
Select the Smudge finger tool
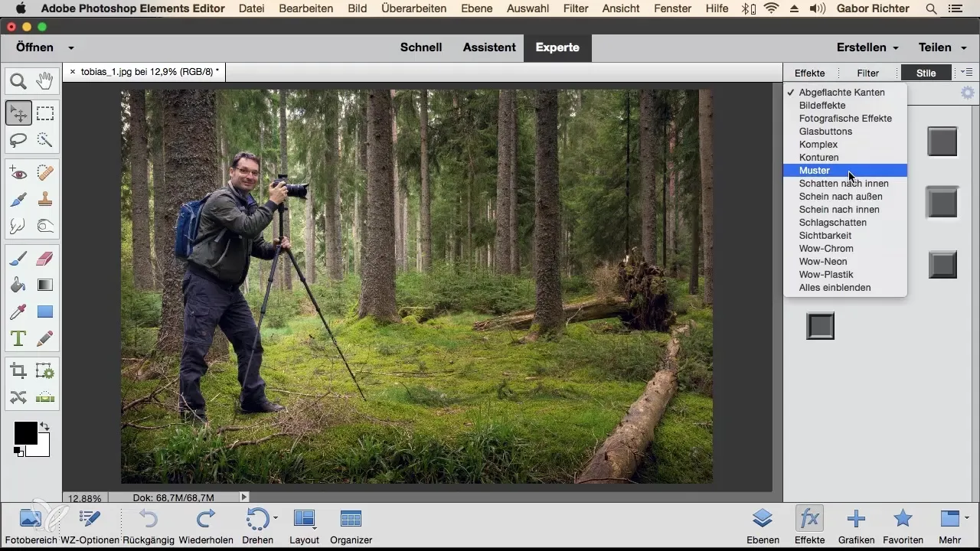(x=18, y=226)
